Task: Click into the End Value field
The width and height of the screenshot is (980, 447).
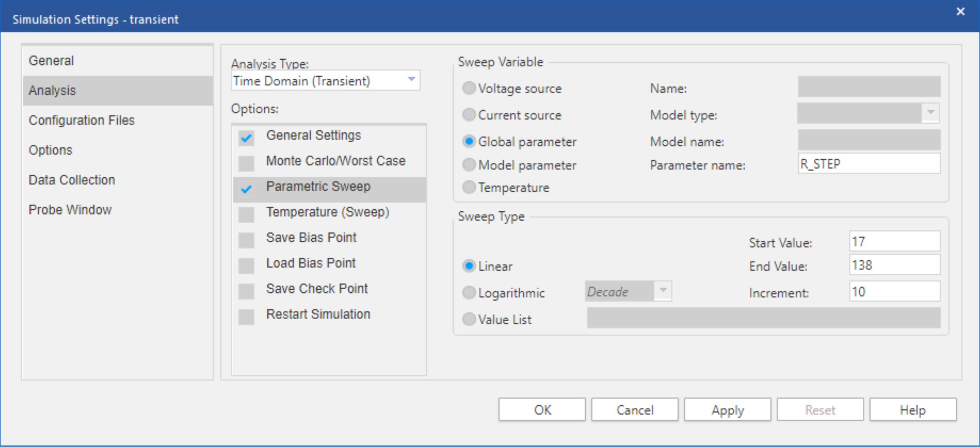Action: coord(894,265)
